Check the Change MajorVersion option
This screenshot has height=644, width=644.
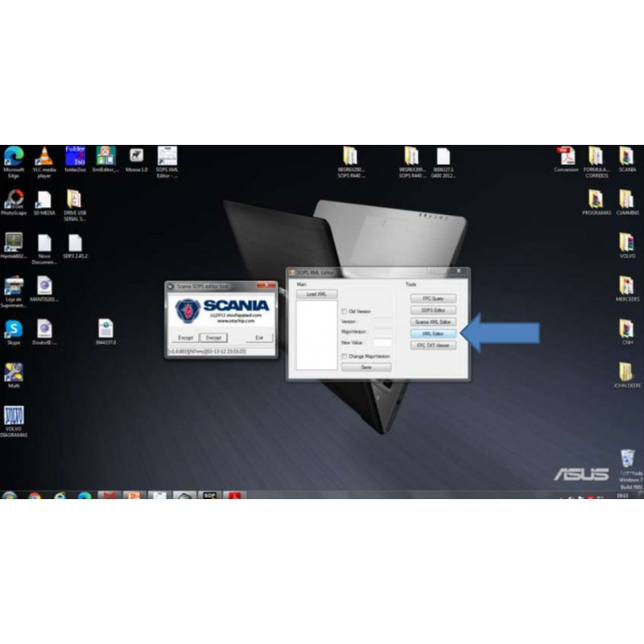click(x=343, y=357)
